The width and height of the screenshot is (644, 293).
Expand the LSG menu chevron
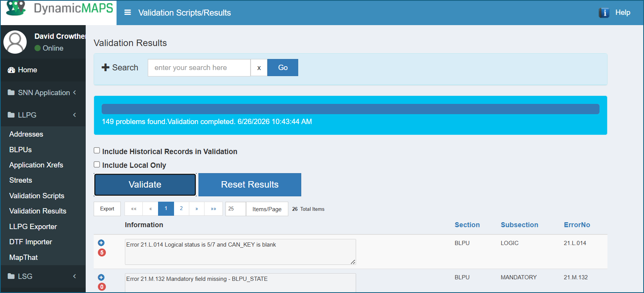[75, 276]
